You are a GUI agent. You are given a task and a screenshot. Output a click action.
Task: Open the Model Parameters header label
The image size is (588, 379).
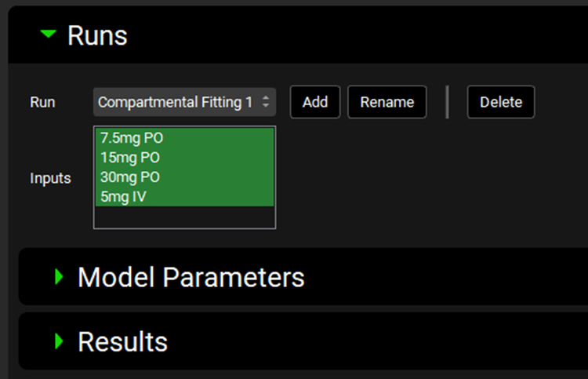[x=191, y=277]
